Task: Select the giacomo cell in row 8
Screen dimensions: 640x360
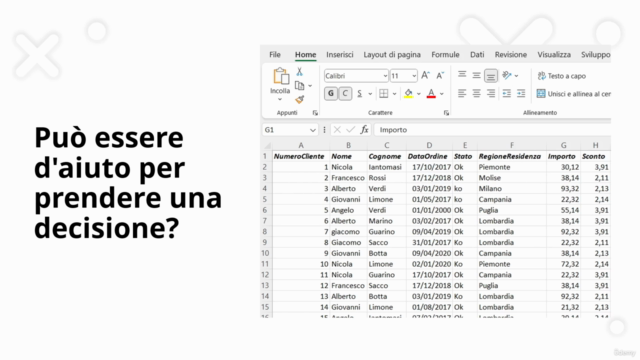Action: 348,232
